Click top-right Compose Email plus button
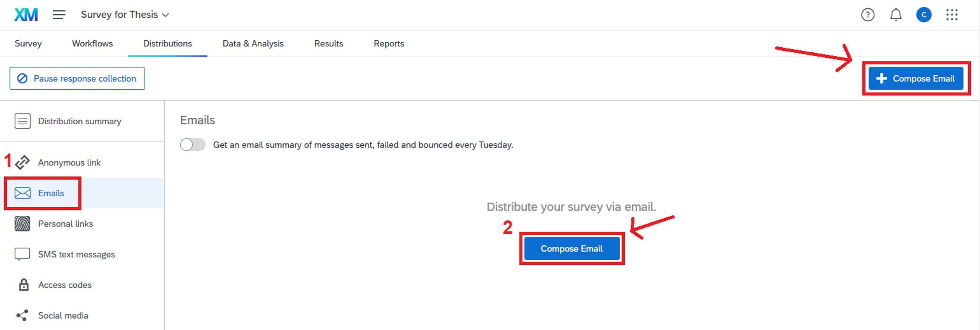Screen dimensions: 980x330 [915, 78]
